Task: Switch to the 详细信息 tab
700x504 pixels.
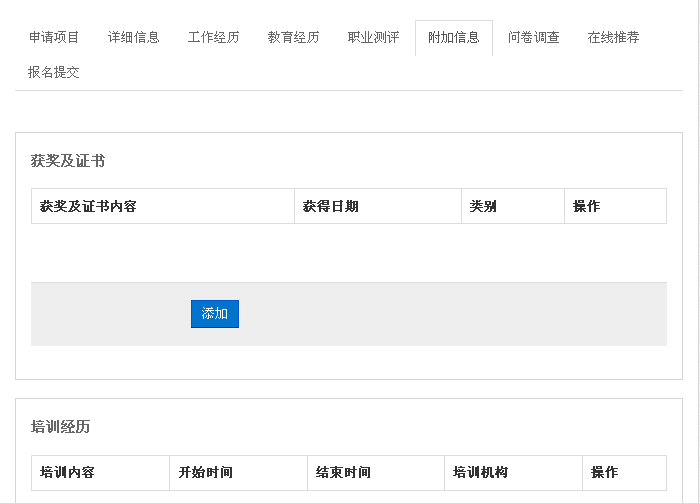Action: 134,37
